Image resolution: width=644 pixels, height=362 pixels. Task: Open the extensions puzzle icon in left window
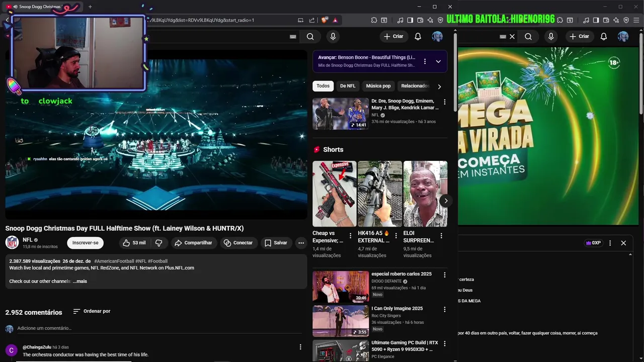click(374, 20)
